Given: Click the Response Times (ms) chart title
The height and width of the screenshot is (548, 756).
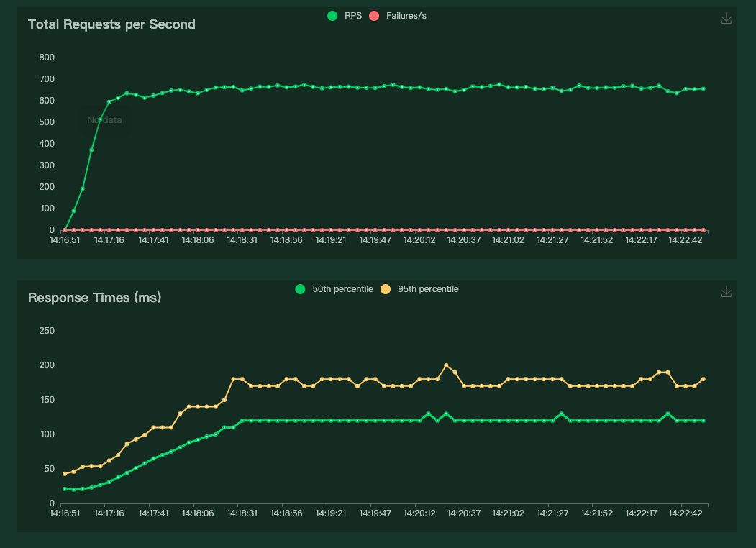Looking at the screenshot, I should point(94,298).
